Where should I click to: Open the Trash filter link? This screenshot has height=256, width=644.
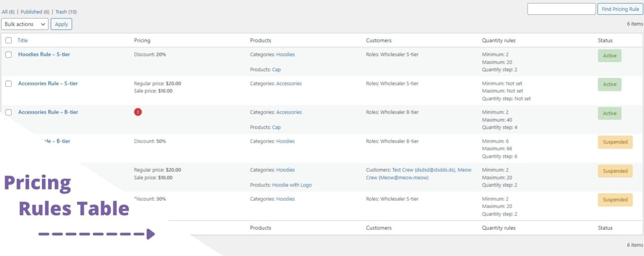point(62,12)
